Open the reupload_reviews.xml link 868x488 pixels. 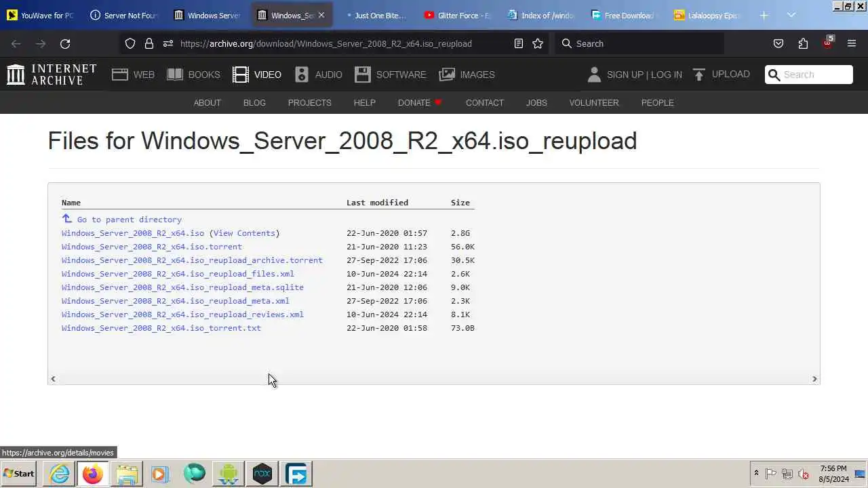[182, 314]
